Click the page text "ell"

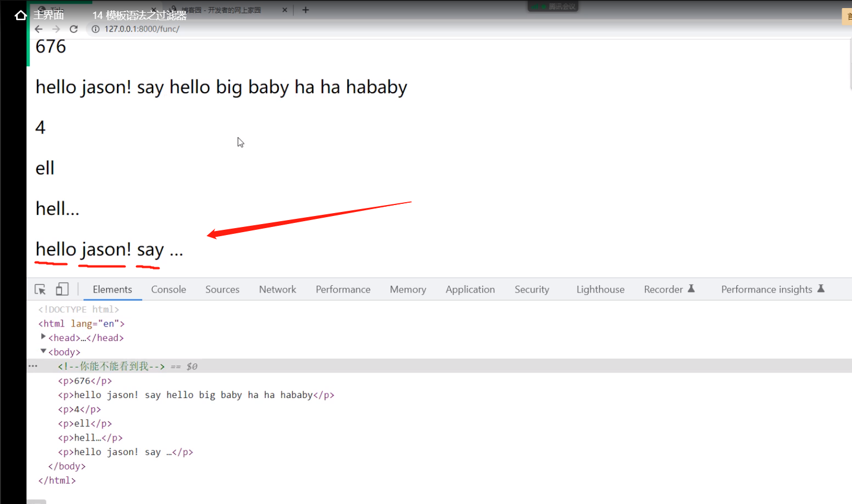(x=45, y=168)
